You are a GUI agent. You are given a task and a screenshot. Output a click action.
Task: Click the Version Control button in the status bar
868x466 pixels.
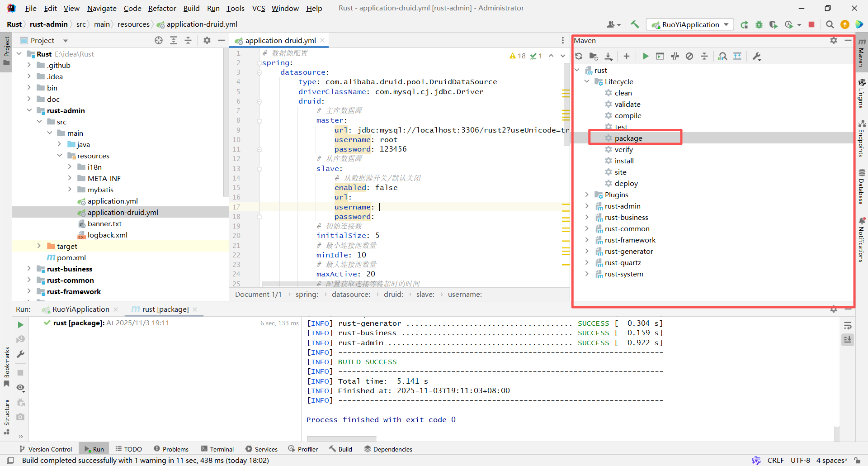[x=46, y=449]
